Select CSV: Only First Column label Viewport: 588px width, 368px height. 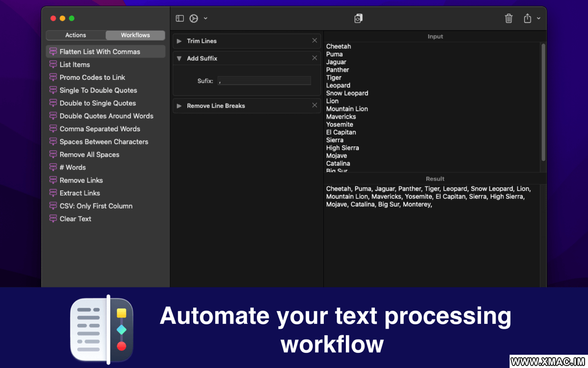[96, 206]
